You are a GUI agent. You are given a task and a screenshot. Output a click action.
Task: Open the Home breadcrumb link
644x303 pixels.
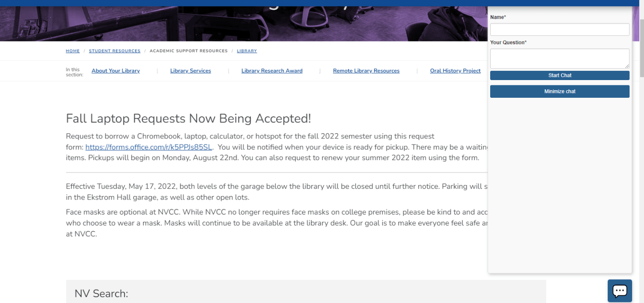73,51
